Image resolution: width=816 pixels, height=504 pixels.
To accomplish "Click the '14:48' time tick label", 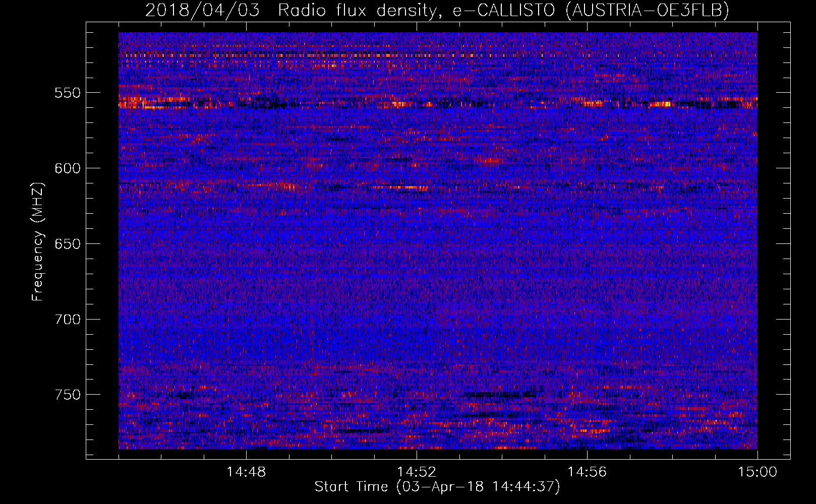I will point(246,472).
